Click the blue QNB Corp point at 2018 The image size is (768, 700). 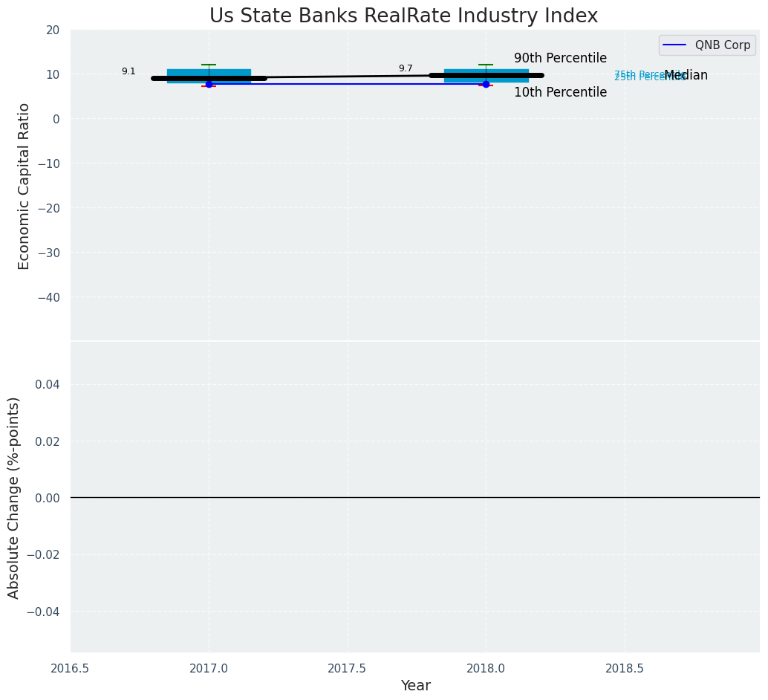pos(486,84)
